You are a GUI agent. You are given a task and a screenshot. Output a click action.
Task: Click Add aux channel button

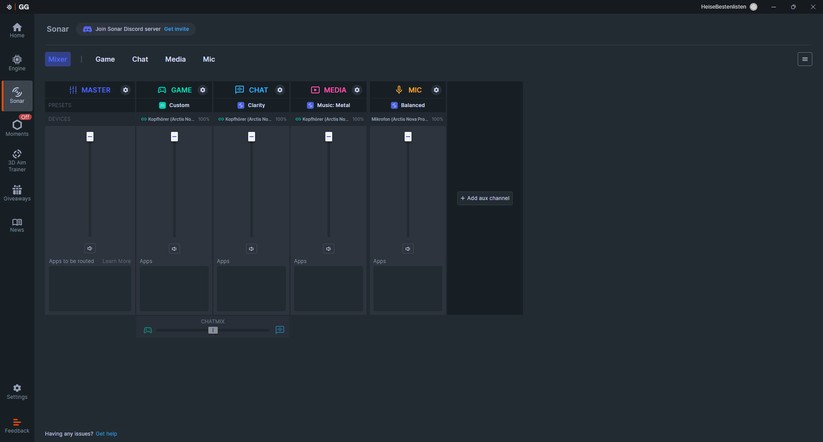click(485, 198)
